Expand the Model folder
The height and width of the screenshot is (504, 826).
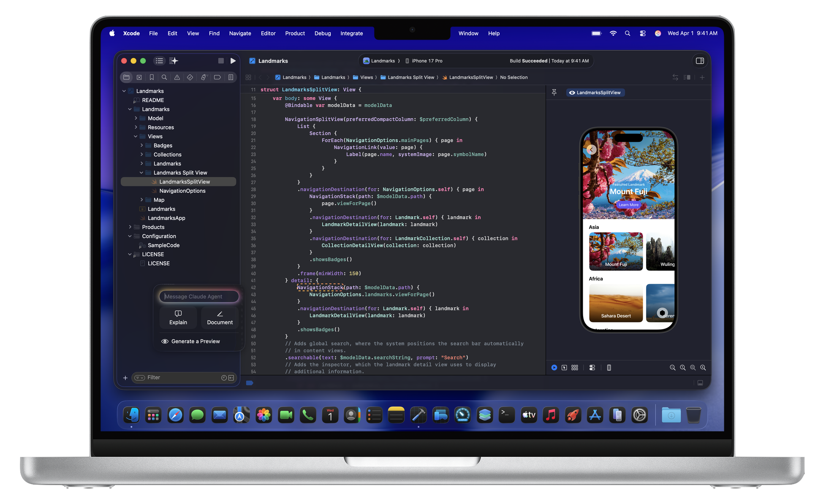coord(136,118)
